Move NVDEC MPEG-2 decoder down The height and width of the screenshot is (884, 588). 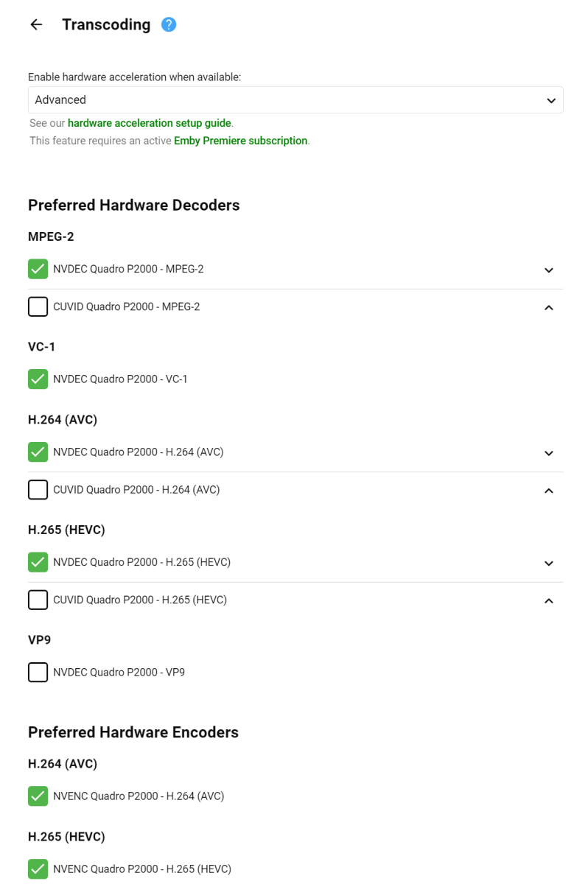point(548,270)
